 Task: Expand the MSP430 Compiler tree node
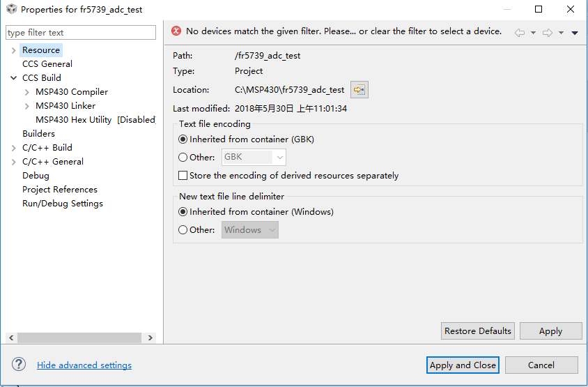coord(26,92)
